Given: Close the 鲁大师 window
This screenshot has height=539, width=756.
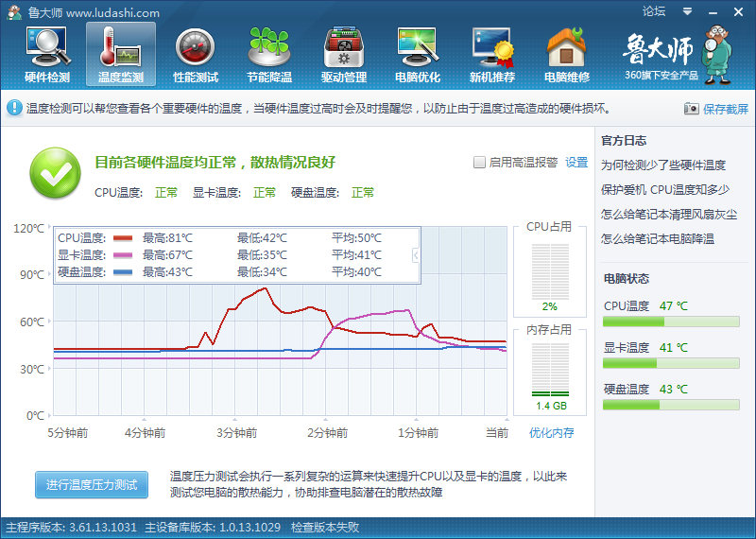Looking at the screenshot, I should 738,12.
